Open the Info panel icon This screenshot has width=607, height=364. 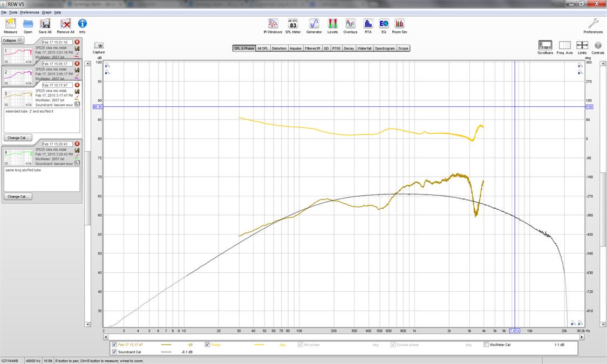click(x=82, y=24)
